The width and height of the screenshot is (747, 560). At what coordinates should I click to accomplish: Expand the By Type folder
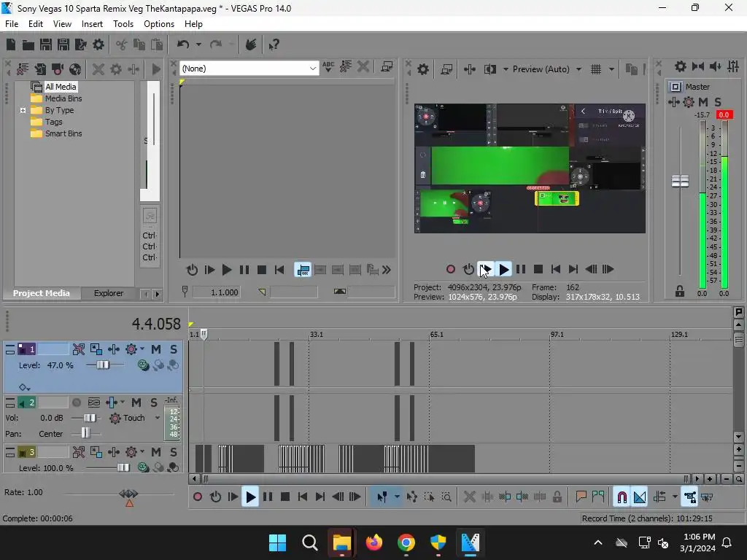23,111
